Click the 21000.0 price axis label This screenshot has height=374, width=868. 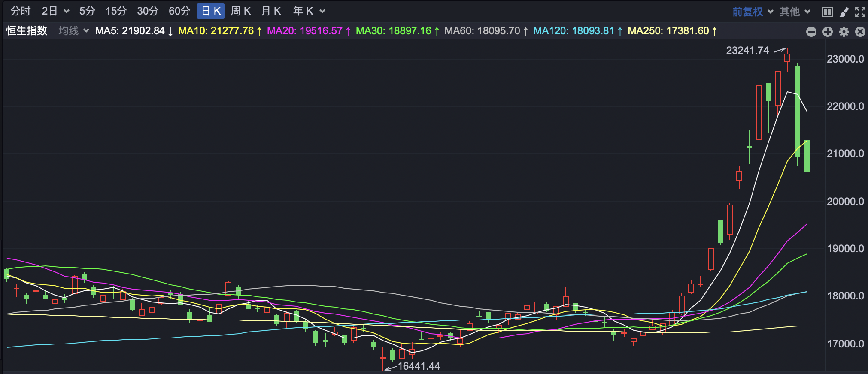[845, 154]
